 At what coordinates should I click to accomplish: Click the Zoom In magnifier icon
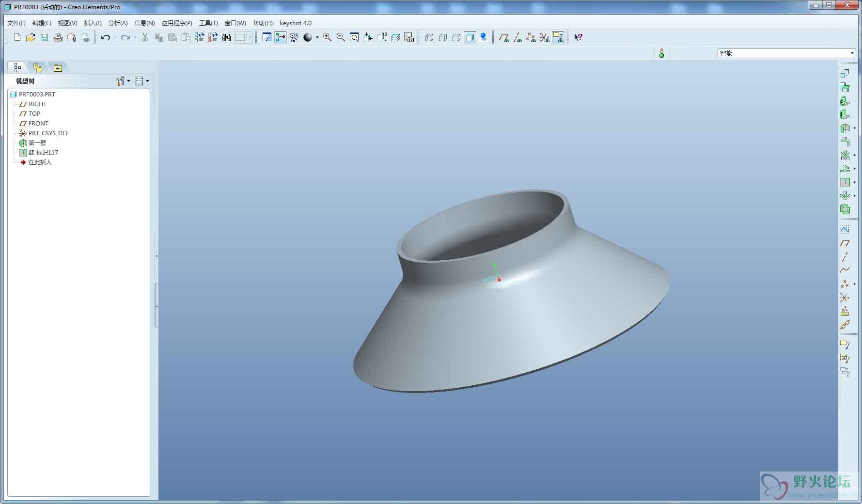click(327, 37)
